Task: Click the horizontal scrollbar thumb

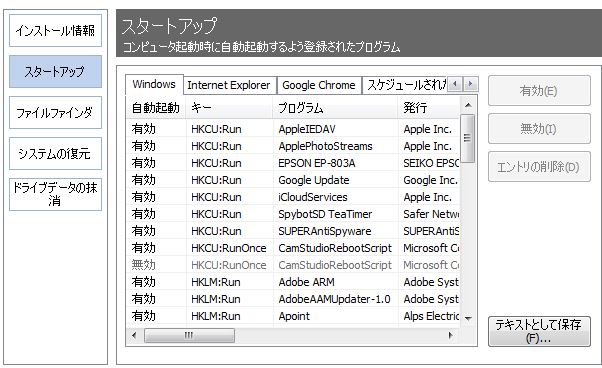Action: (x=189, y=335)
